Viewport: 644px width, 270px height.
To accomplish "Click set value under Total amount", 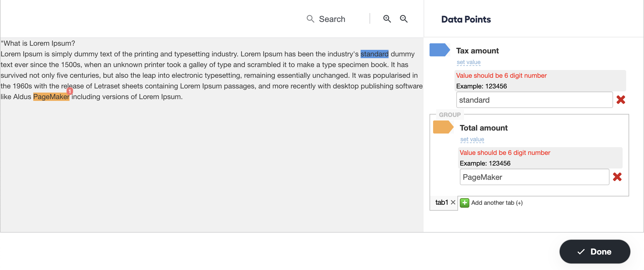I will tap(472, 139).
